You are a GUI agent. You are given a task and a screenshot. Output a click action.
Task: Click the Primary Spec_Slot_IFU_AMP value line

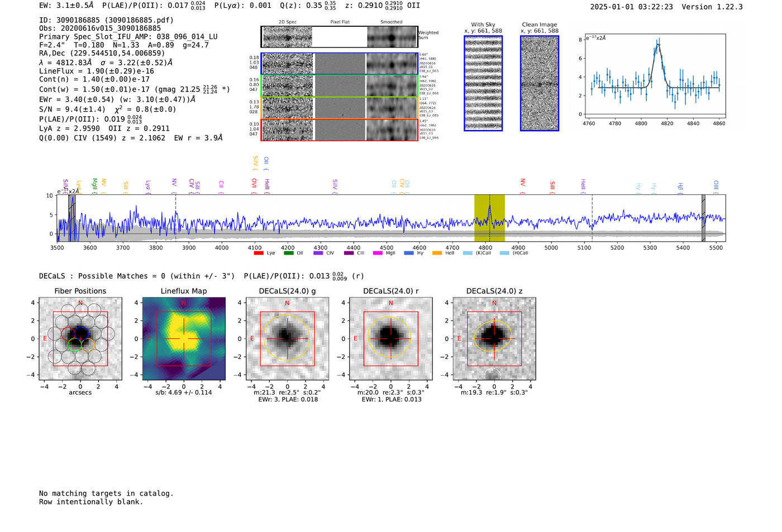click(x=128, y=37)
